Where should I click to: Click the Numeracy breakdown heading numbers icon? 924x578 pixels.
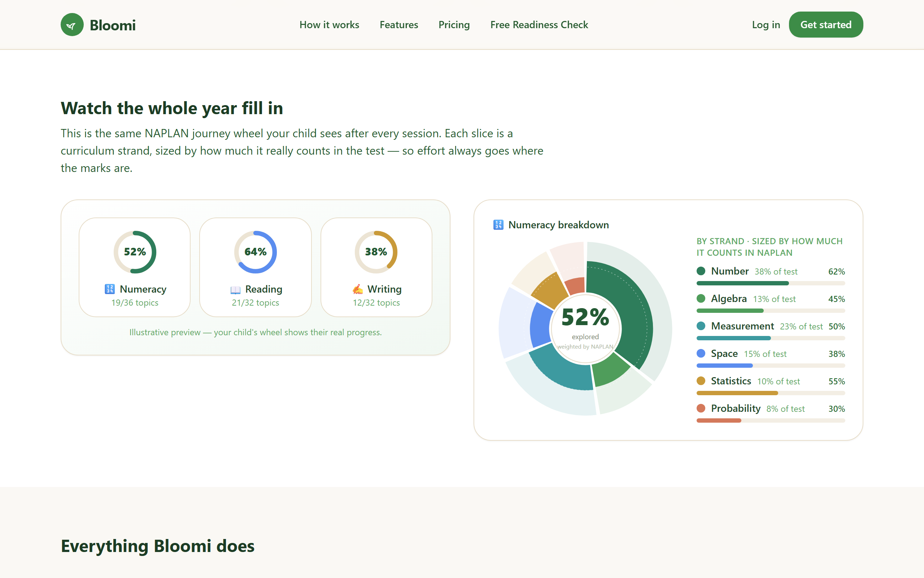pos(498,225)
